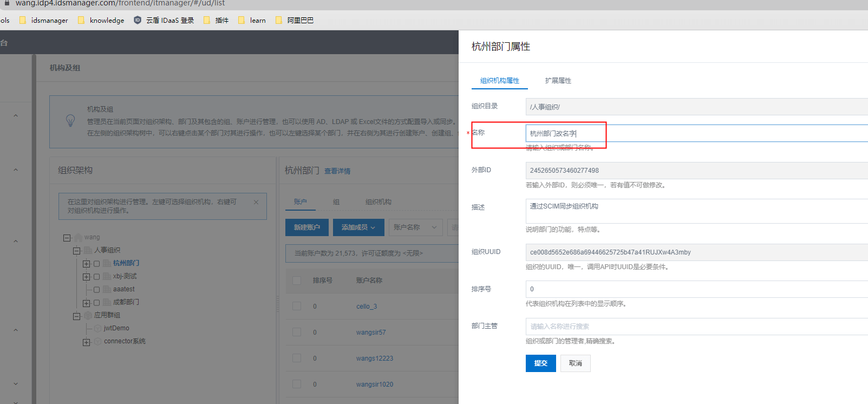Click the 应用群组 group icon in tree
Screen dimensions: 868x404
88,315
